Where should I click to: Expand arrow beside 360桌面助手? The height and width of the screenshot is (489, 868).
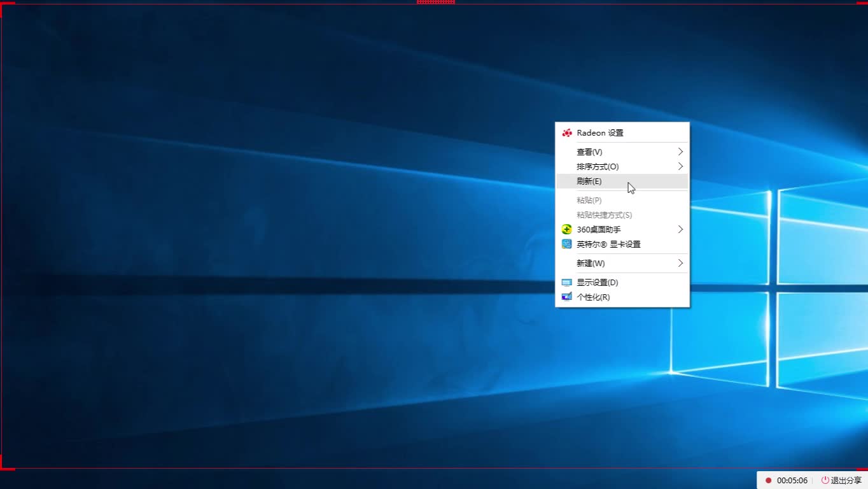680,230
